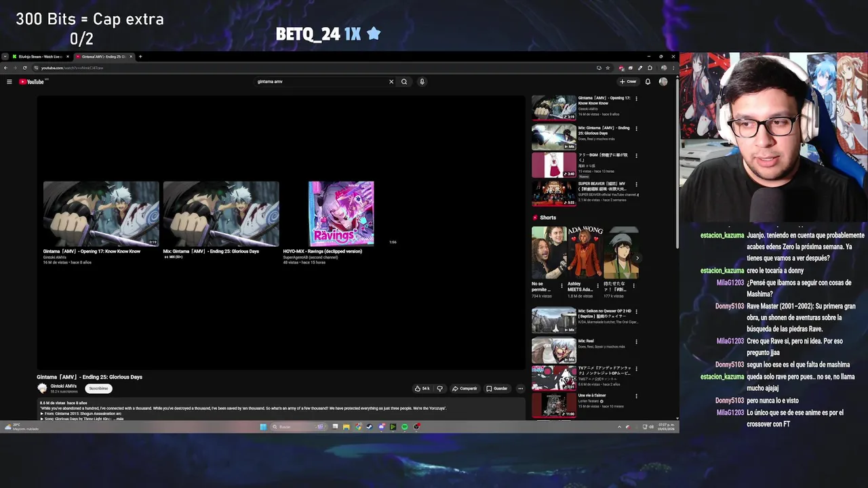The width and height of the screenshot is (868, 488).
Task: Show next Shorts with right arrow
Action: click(x=637, y=258)
